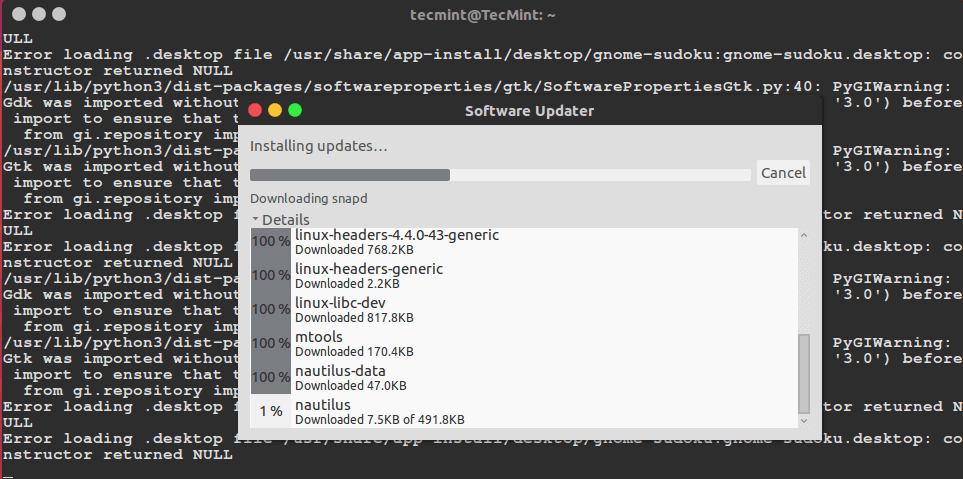Focus the tecmint@TecMint terminal title bar
The height and width of the screenshot is (479, 963).
(481, 16)
